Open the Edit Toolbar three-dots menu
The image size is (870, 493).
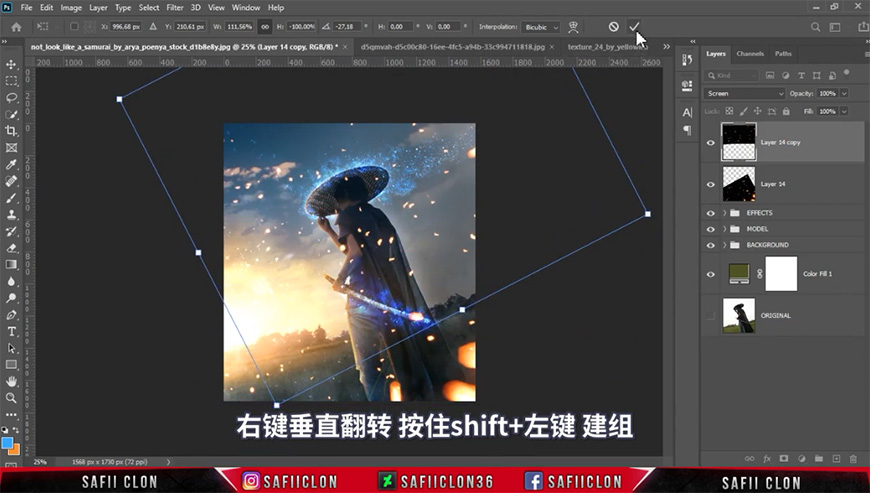11,414
